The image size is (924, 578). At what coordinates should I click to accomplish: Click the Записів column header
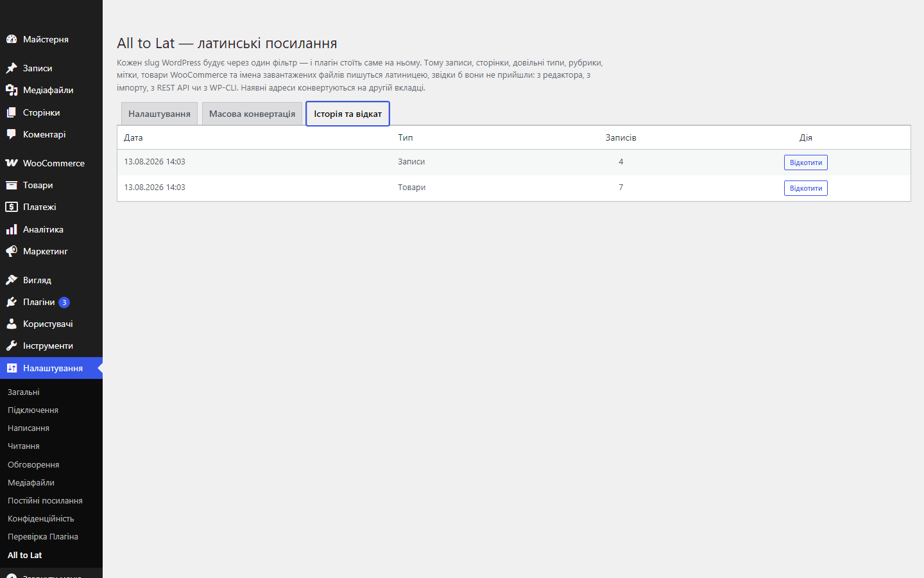[621, 137]
